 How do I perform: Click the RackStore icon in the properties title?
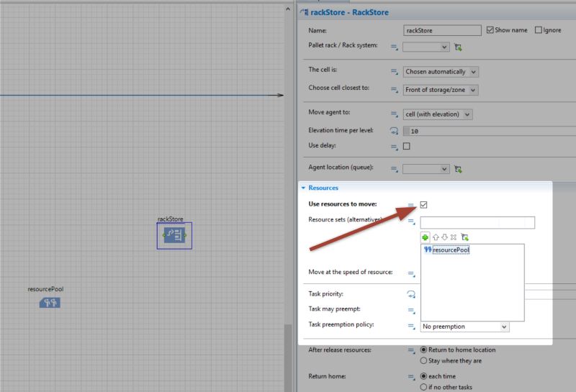[x=304, y=12]
